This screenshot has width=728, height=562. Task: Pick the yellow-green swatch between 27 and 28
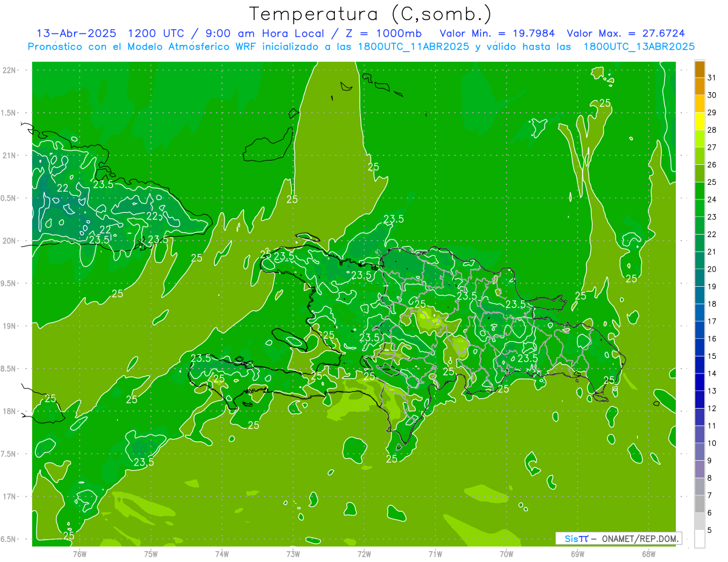699,139
